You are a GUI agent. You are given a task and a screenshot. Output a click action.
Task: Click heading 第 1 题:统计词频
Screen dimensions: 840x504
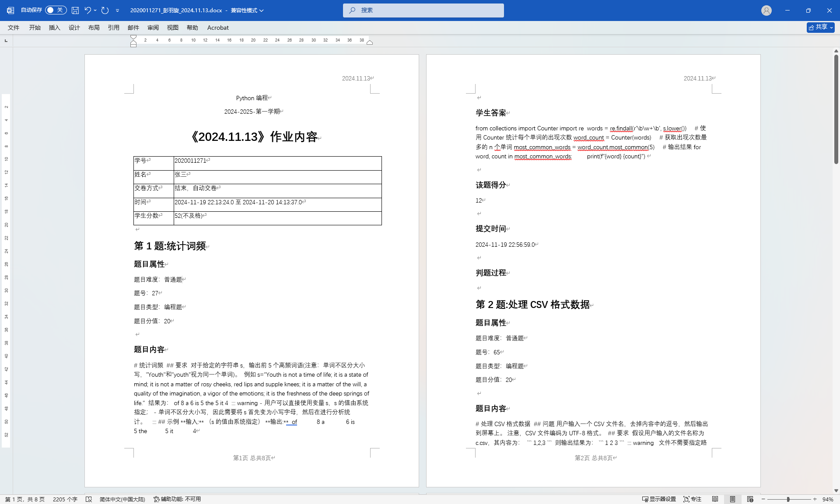pos(170,246)
